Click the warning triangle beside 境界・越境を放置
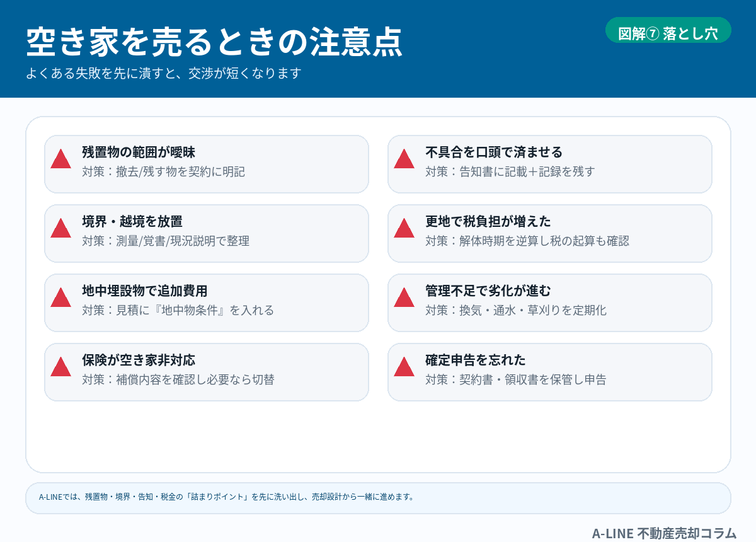Image resolution: width=756 pixels, height=542 pixels. point(60,229)
